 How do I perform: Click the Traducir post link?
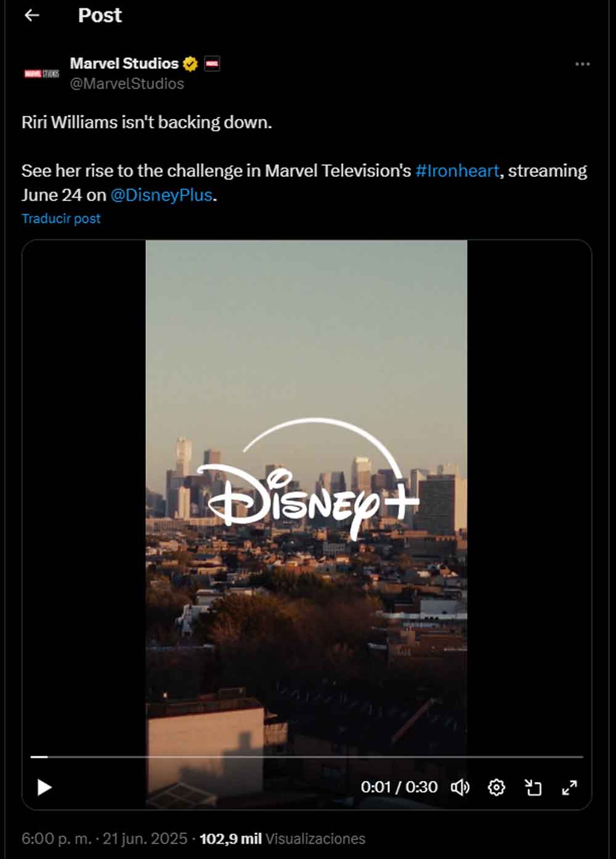61,219
